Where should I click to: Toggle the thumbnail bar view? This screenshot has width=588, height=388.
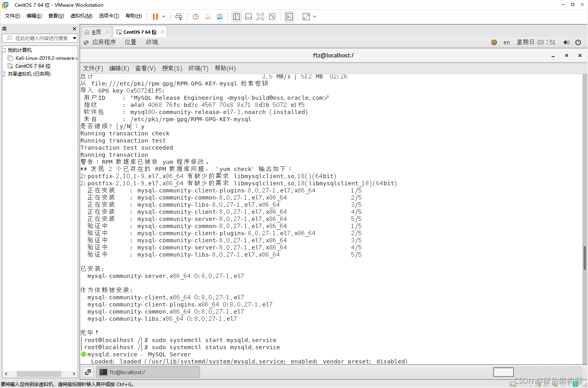point(248,17)
